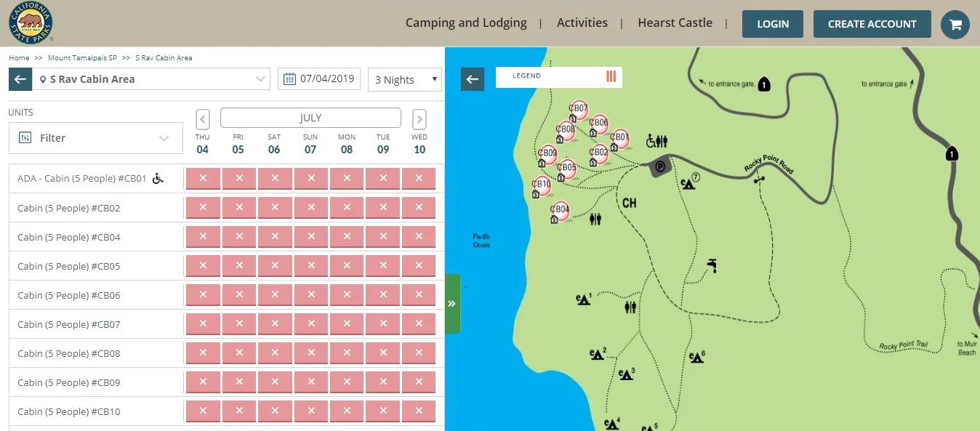The image size is (980, 431).
Task: Select cabin marker CB07 on the map
Action: tap(578, 110)
